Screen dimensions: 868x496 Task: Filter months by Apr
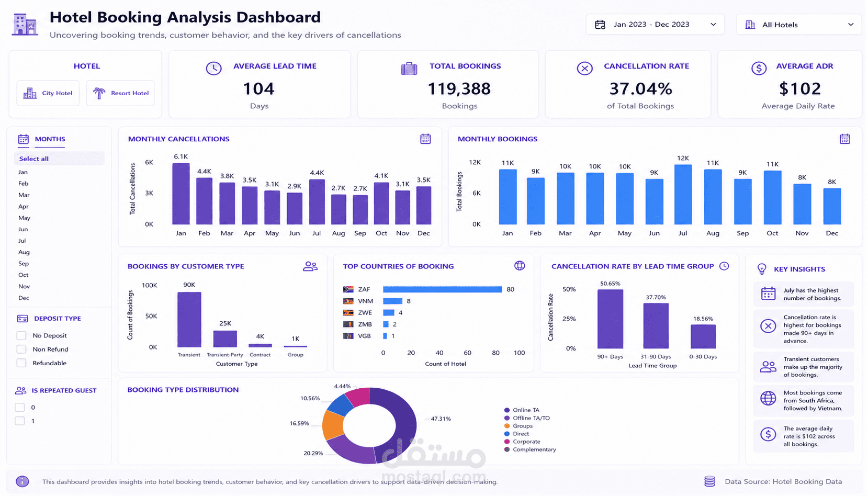[x=24, y=207]
